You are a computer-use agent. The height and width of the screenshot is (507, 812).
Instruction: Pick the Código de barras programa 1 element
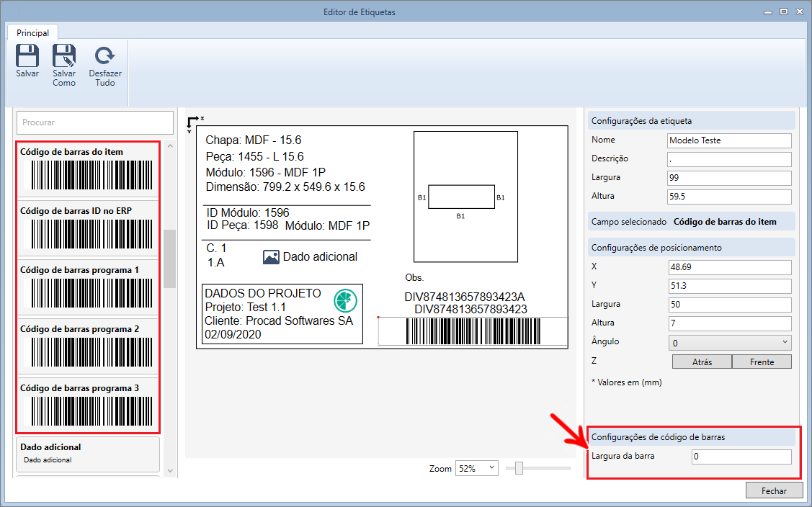coord(88,287)
